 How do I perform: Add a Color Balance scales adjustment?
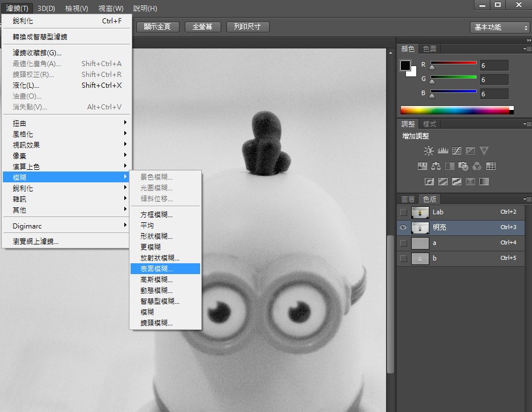[436, 166]
